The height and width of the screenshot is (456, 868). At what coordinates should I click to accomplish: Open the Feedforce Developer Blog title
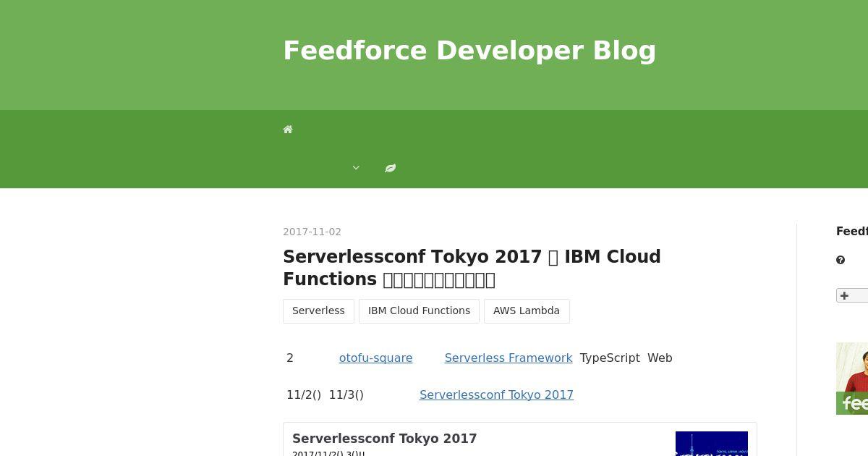[x=469, y=51]
